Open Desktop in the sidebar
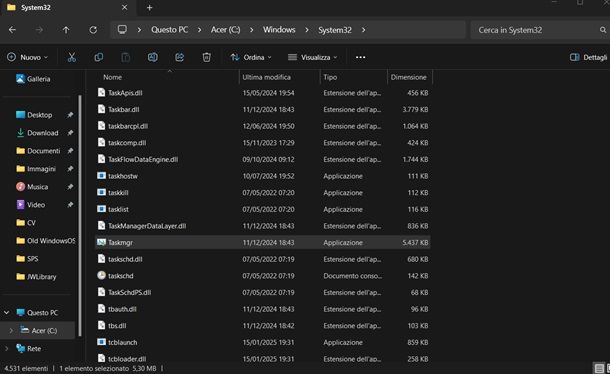The width and height of the screenshot is (610, 374). point(34,115)
